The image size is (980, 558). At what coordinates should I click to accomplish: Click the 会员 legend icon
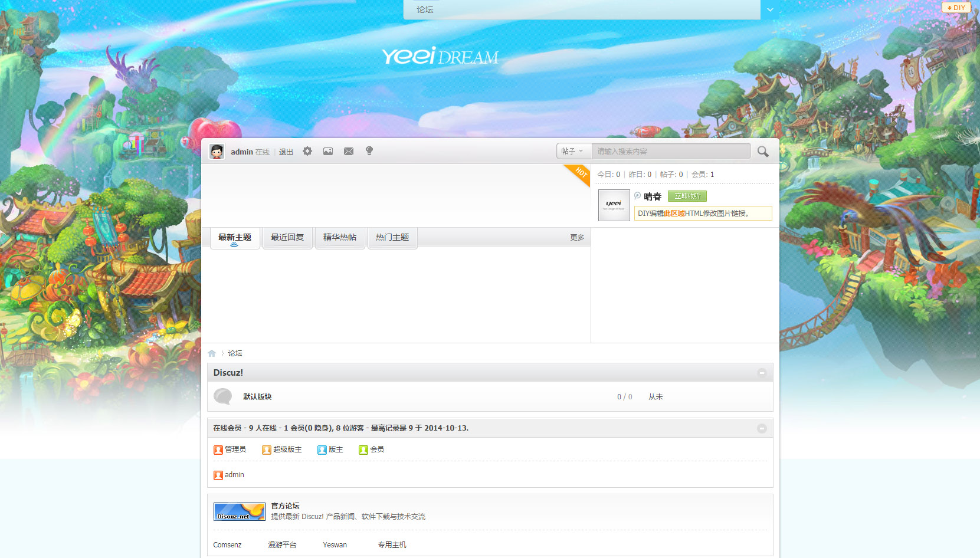coord(363,449)
